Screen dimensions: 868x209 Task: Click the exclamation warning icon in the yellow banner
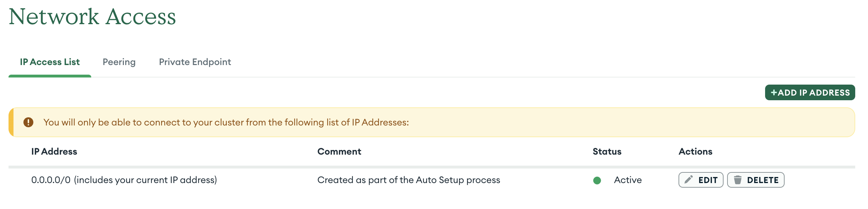point(28,122)
